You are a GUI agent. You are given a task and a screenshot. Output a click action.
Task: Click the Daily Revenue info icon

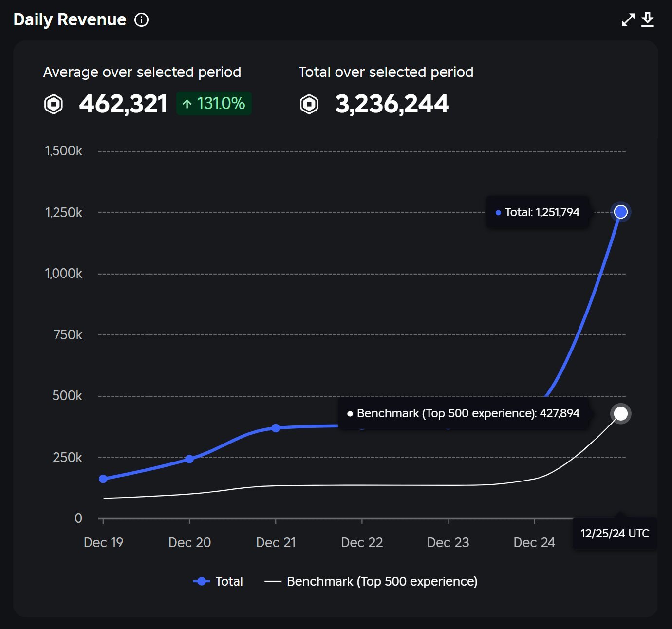pos(141,20)
